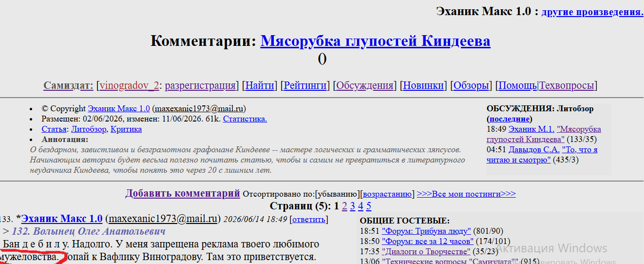
Task: Select quoted header '132. Волынец Олег Анатольевич'
Action: [89, 231]
